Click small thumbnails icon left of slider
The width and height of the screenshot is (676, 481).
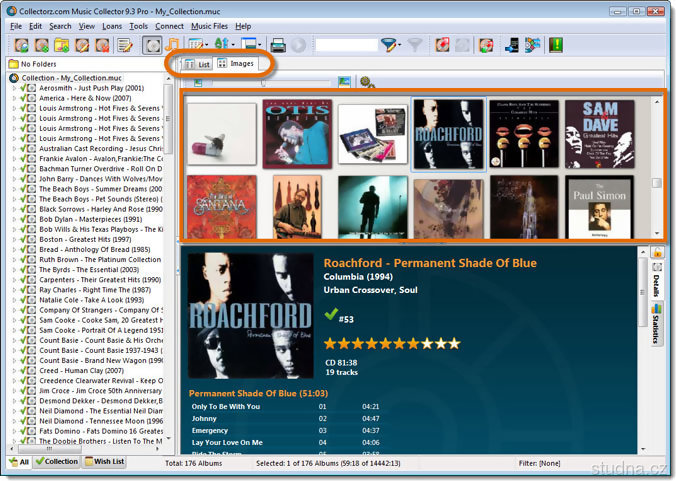point(198,82)
